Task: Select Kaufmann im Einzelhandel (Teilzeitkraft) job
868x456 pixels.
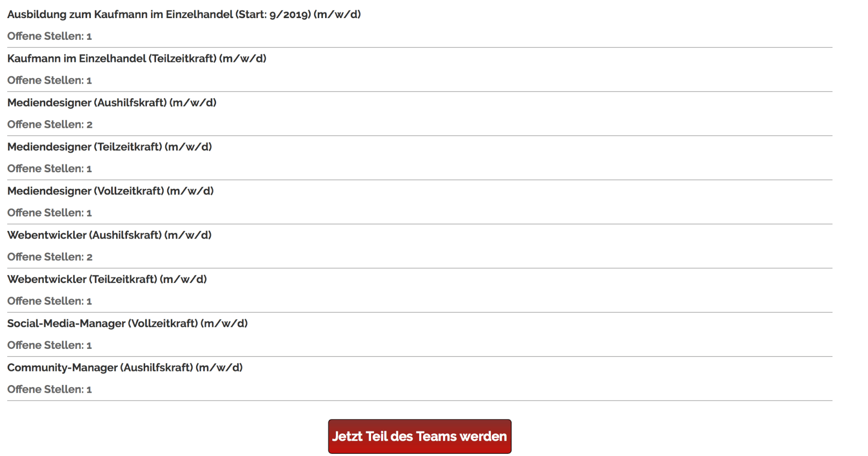Action: (x=137, y=59)
